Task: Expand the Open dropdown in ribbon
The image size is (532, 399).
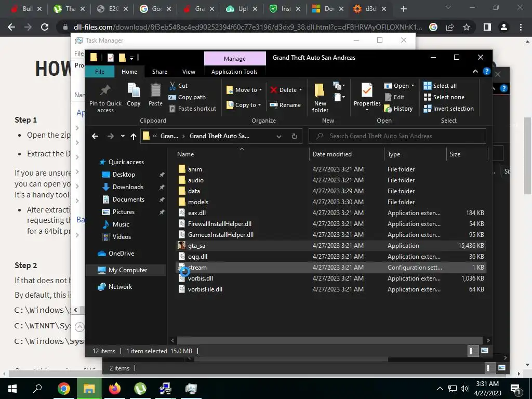Action: [413, 86]
